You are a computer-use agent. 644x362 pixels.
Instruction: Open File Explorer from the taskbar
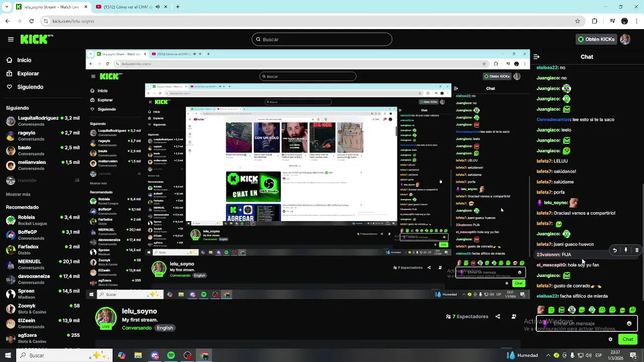pyautogui.click(x=138, y=355)
